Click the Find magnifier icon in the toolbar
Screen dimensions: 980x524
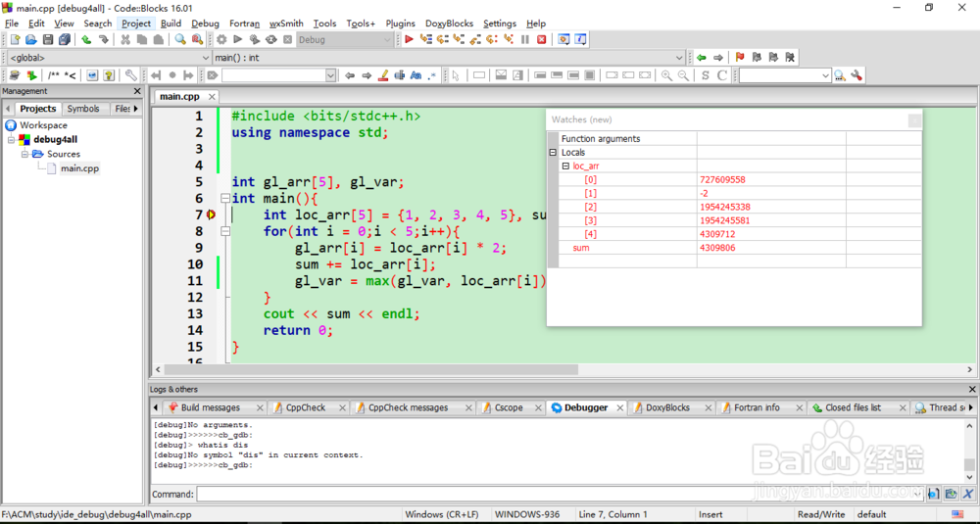180,39
